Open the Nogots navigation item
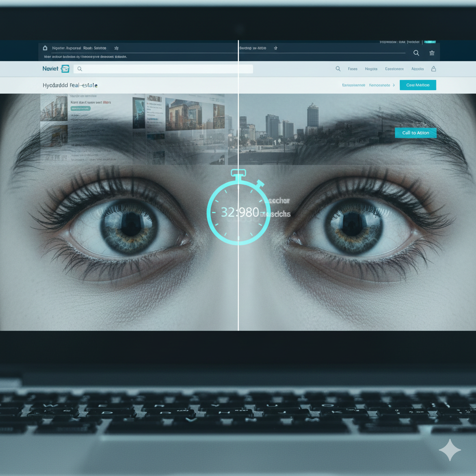 371,69
